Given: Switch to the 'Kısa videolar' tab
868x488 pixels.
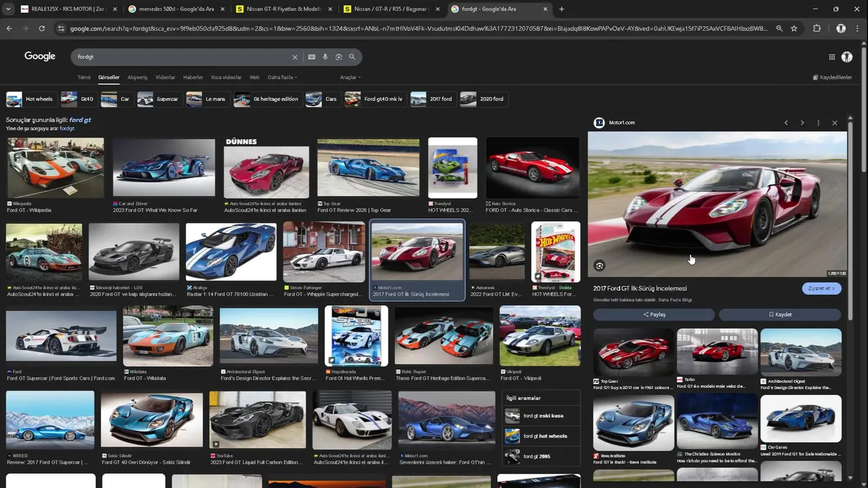Looking at the screenshot, I should click(x=226, y=77).
